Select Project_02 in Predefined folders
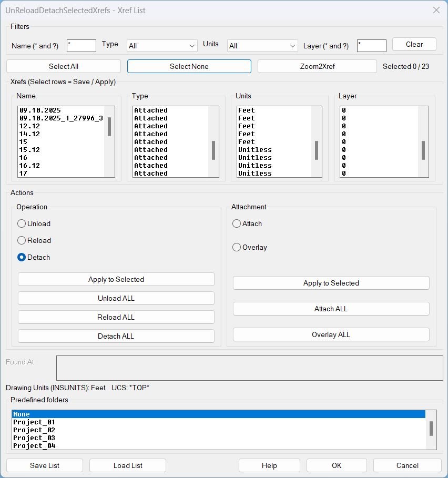448x478 pixels. pyautogui.click(x=34, y=430)
